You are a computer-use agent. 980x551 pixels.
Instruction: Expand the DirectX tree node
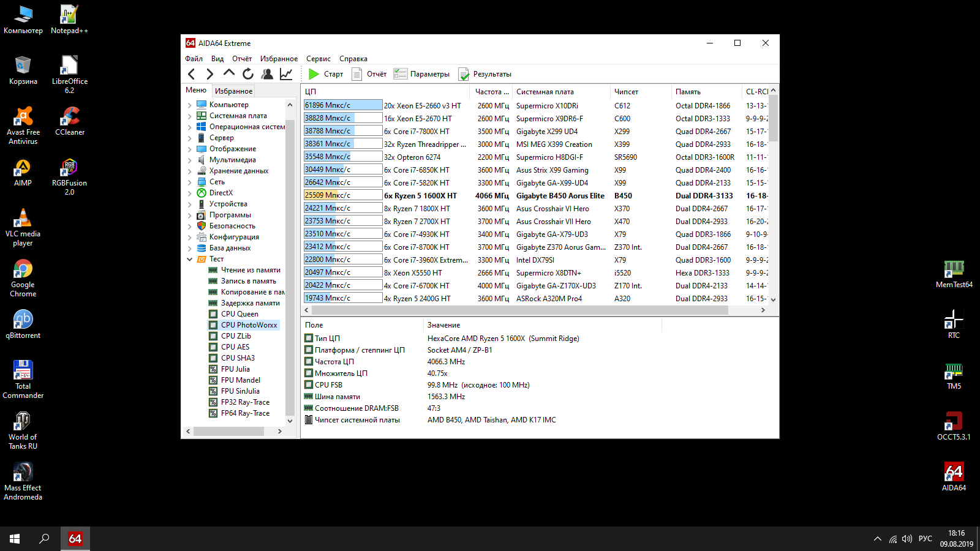tap(190, 193)
